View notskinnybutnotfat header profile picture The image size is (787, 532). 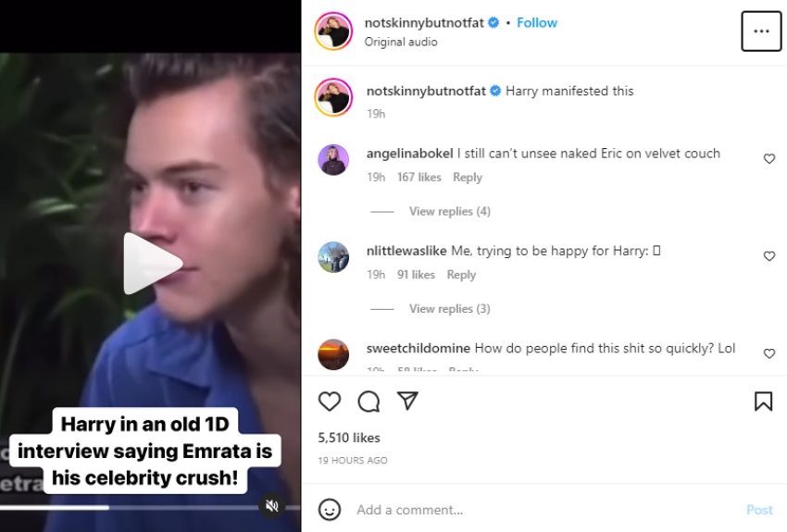333,31
